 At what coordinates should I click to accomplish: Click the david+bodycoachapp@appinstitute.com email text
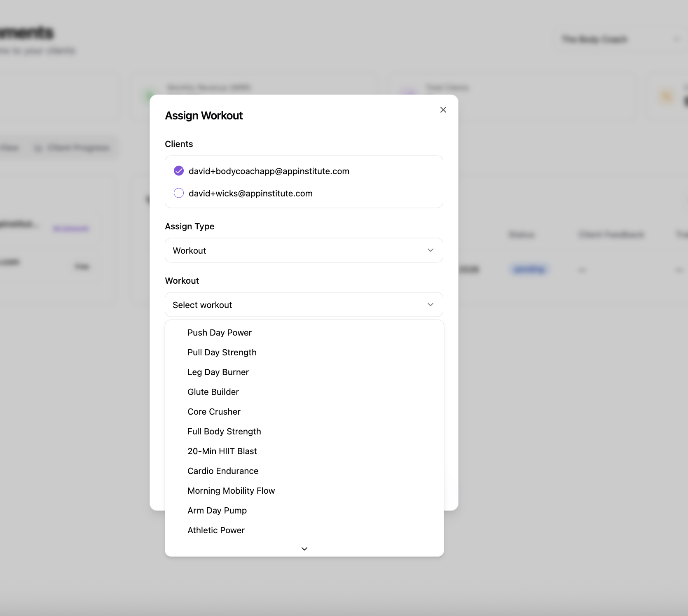point(269,171)
